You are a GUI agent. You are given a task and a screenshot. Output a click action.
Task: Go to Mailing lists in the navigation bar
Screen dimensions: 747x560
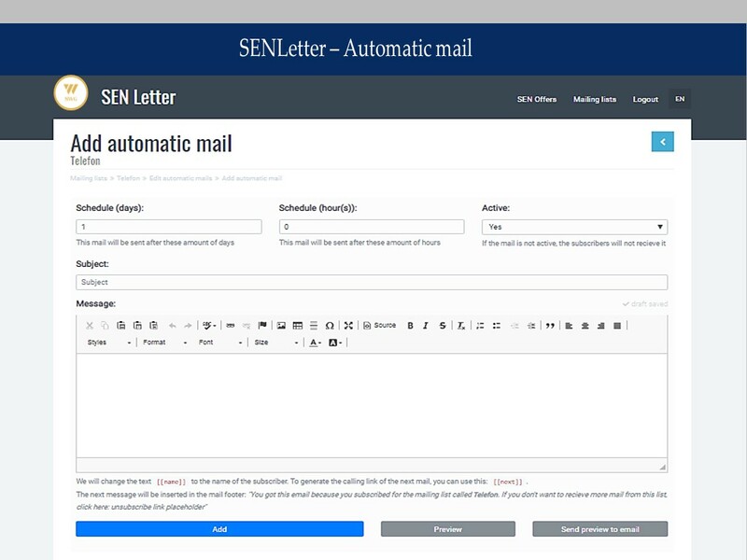click(x=594, y=99)
